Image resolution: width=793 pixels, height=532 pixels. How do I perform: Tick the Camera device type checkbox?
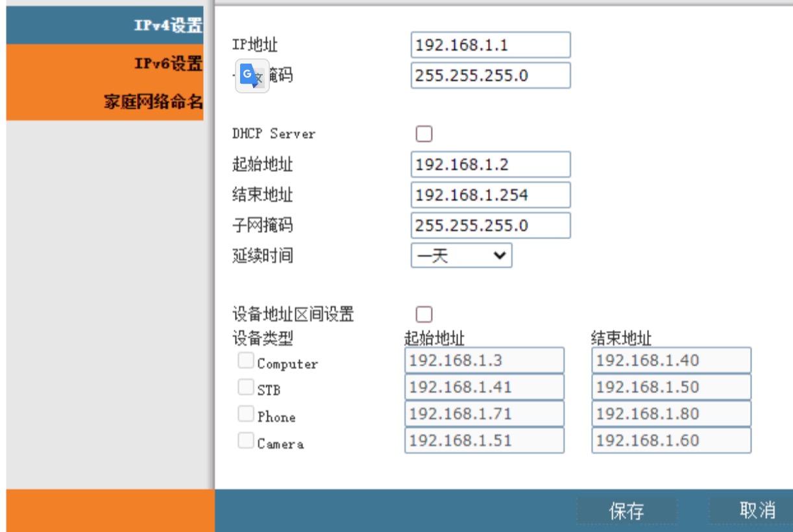click(245, 441)
